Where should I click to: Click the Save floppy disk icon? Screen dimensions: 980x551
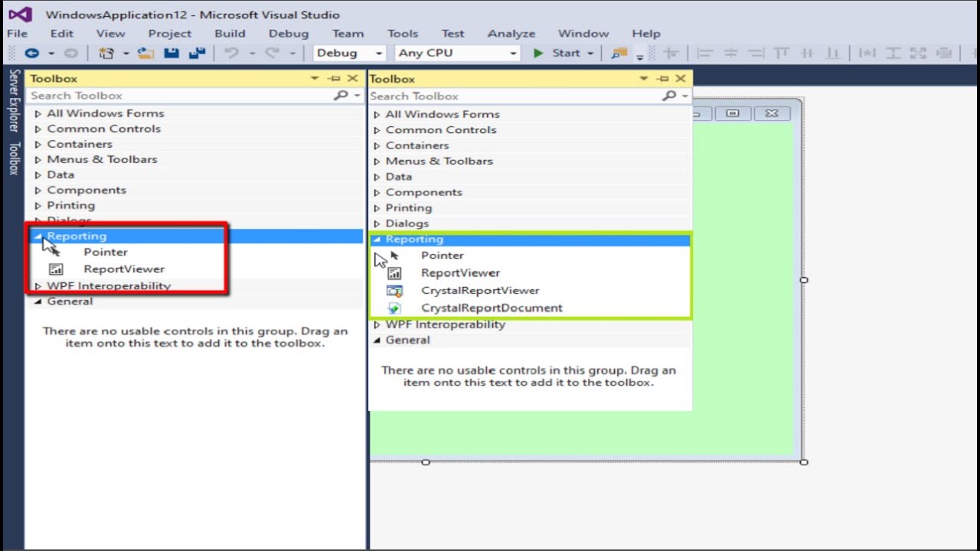[x=171, y=53]
